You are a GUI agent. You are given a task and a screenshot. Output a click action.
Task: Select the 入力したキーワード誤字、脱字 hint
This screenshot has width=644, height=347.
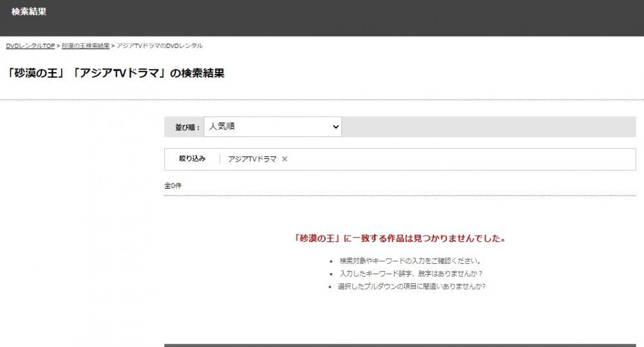(411, 274)
